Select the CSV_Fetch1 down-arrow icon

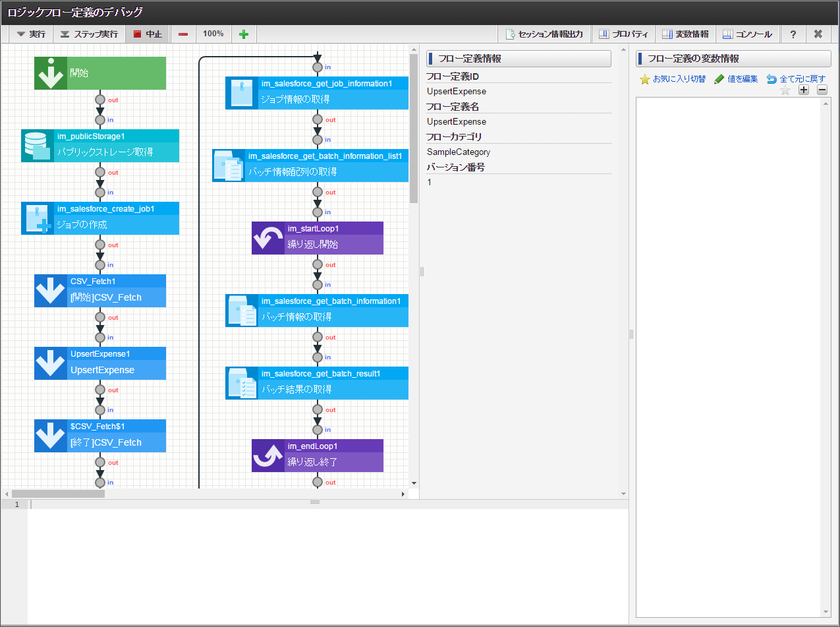(51, 291)
